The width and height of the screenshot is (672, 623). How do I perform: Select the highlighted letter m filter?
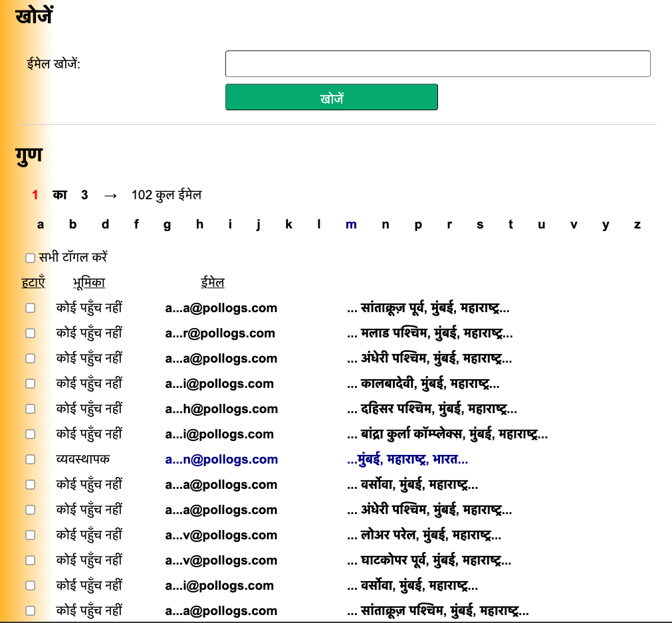[x=351, y=224]
